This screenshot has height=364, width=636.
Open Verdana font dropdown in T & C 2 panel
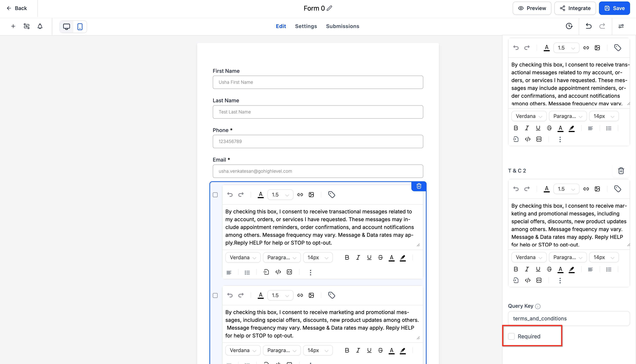tap(529, 257)
